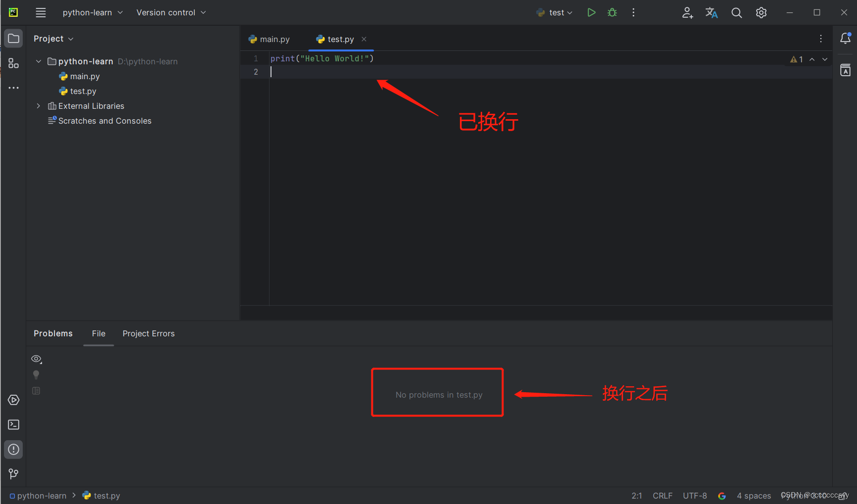The width and height of the screenshot is (857, 504).
Task: Open Settings via the gear icon
Action: click(761, 12)
